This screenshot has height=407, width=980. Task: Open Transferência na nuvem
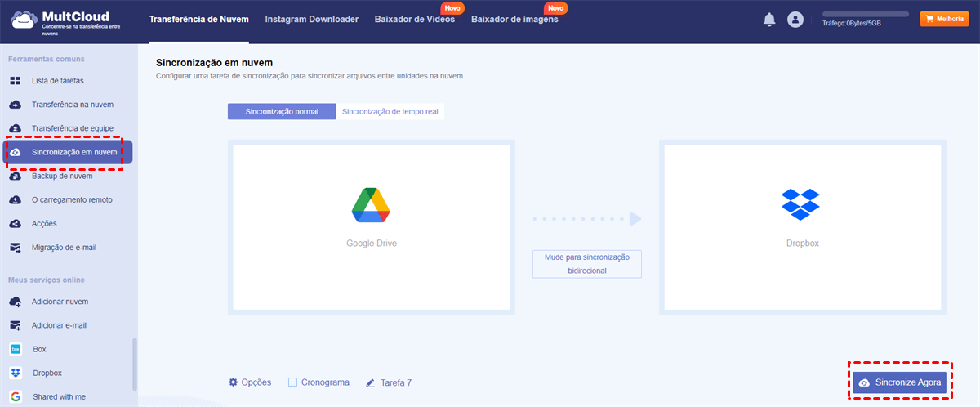pos(73,105)
